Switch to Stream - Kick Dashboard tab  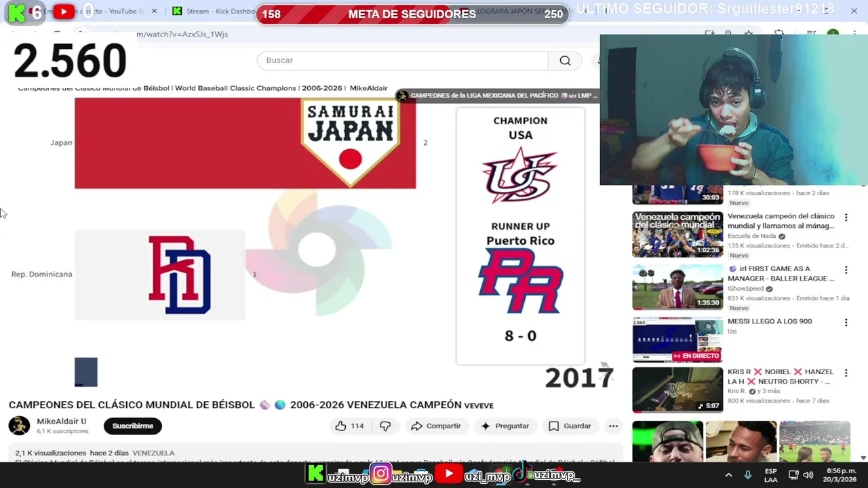point(214,11)
